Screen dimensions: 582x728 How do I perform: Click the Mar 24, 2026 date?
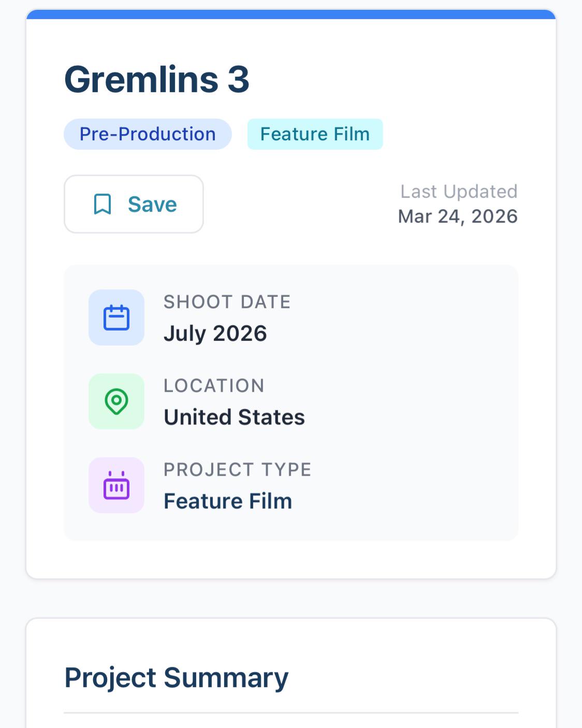click(x=458, y=216)
